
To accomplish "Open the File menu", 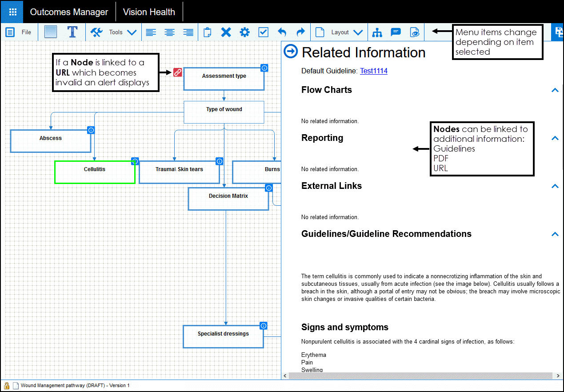I will [19, 32].
